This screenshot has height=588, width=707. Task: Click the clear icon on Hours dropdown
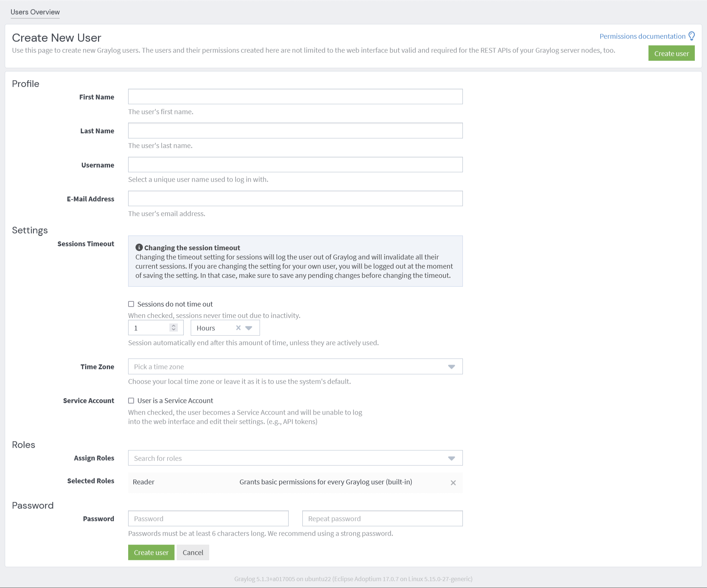pyautogui.click(x=238, y=328)
